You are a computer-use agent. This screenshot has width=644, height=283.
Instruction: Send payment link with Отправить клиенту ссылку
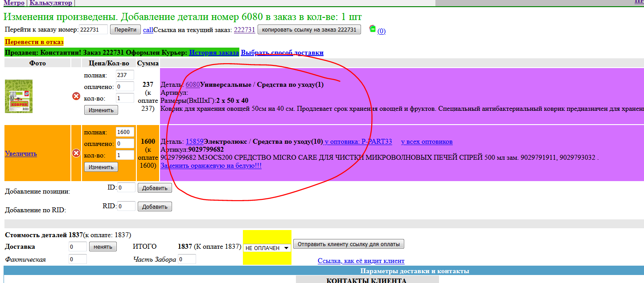[349, 243]
